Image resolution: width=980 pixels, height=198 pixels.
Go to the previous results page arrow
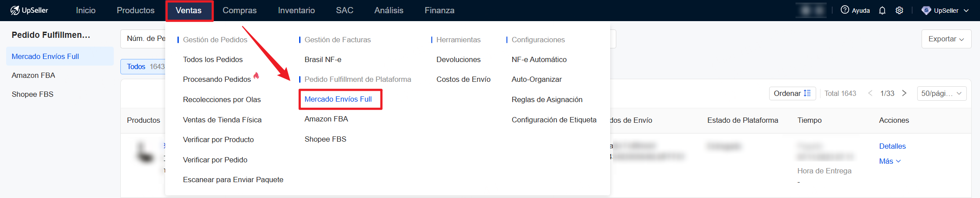[x=870, y=93]
